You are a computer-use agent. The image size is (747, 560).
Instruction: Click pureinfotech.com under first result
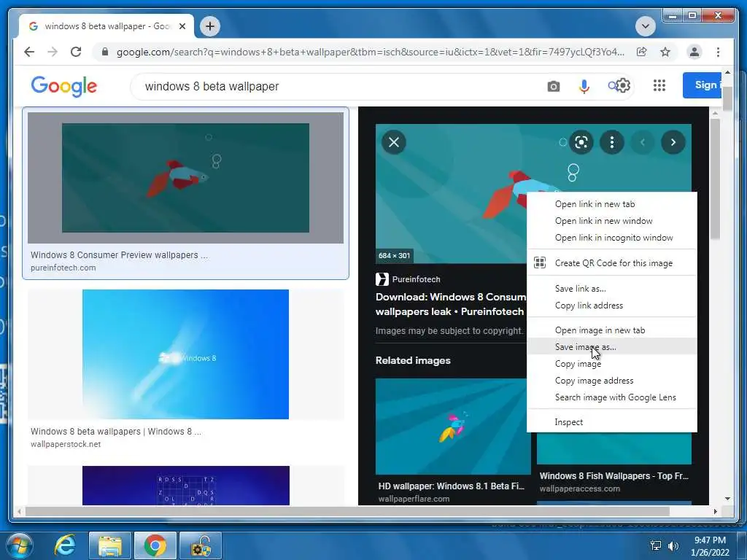point(63,268)
